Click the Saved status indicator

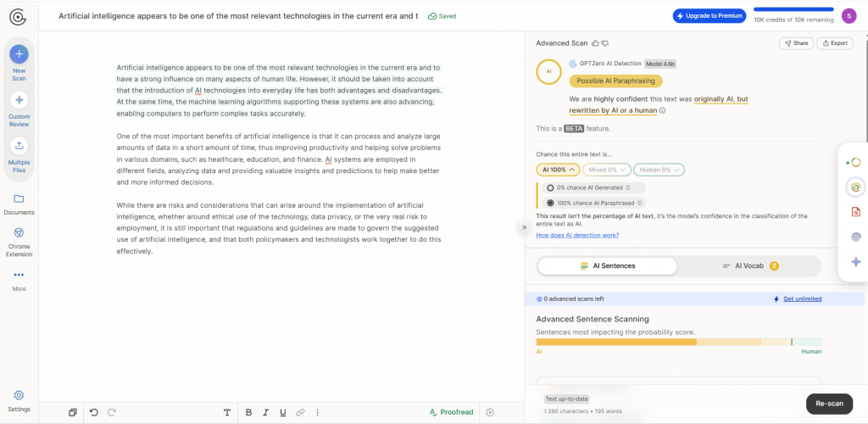[x=442, y=16]
